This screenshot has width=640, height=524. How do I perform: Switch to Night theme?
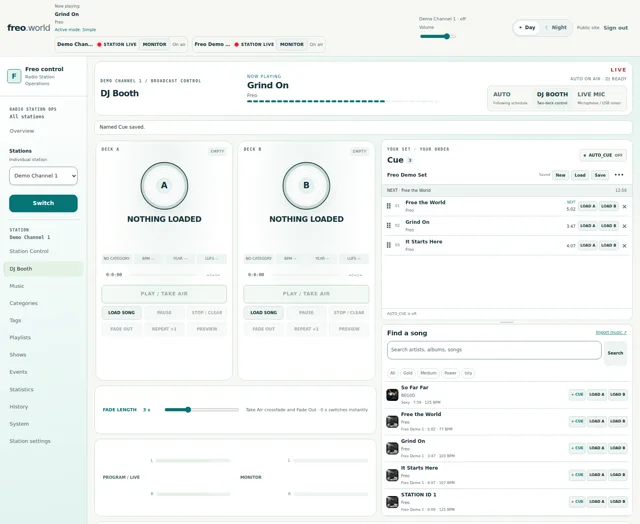tap(556, 28)
